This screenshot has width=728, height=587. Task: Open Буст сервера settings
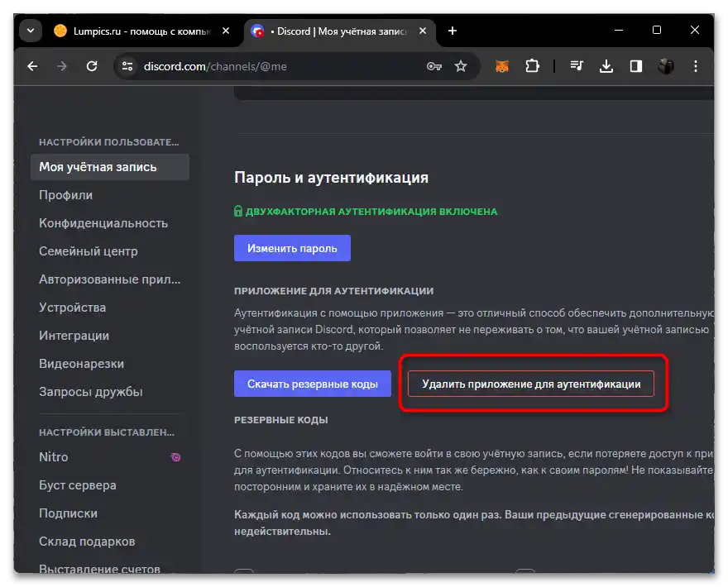[x=109, y=485]
